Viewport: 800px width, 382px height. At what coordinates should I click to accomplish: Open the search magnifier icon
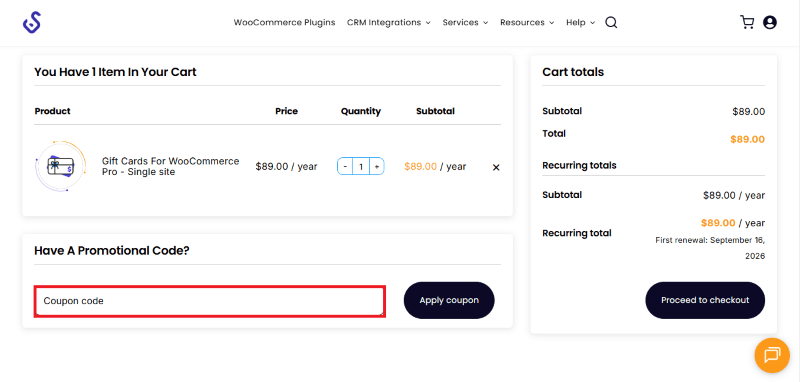click(611, 22)
